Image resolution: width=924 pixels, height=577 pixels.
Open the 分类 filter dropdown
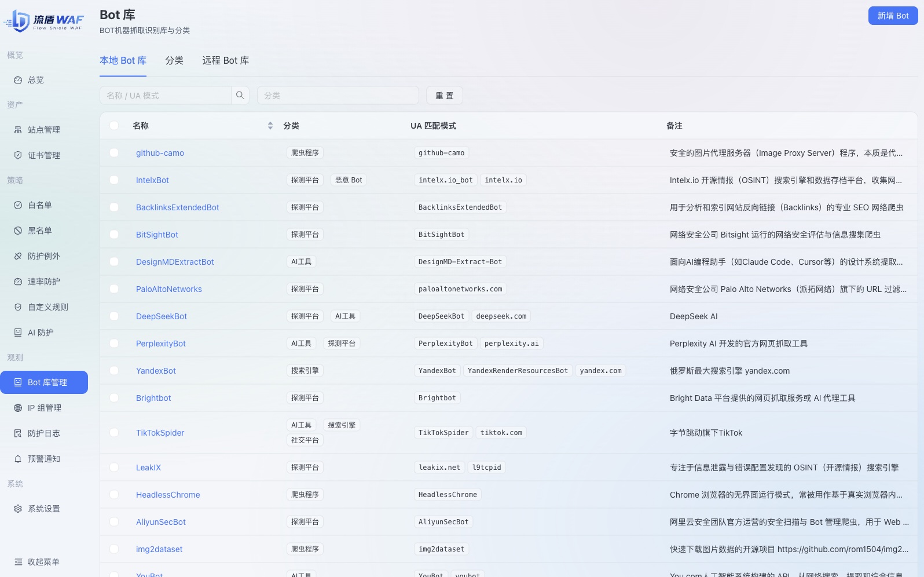[x=338, y=96]
